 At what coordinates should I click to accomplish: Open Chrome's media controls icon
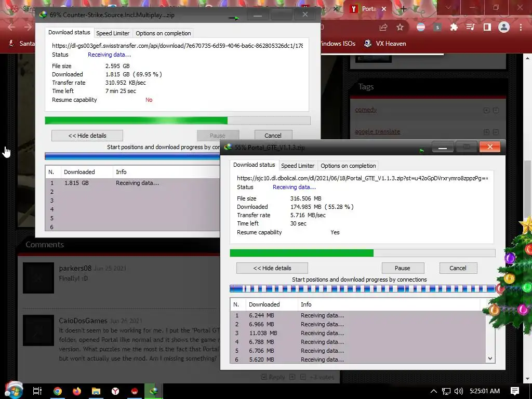point(470,27)
